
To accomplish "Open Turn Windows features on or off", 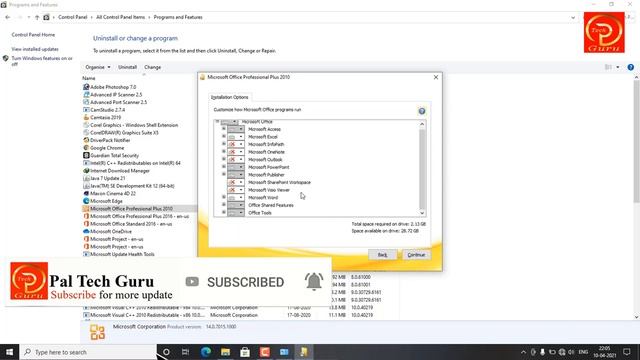I will point(42,61).
